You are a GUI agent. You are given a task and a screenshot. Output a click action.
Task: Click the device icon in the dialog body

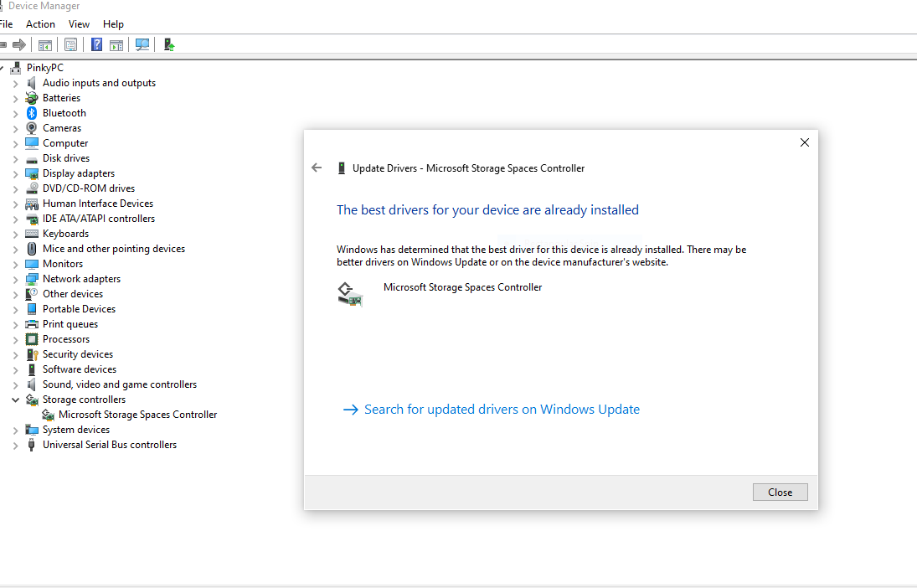click(x=350, y=294)
